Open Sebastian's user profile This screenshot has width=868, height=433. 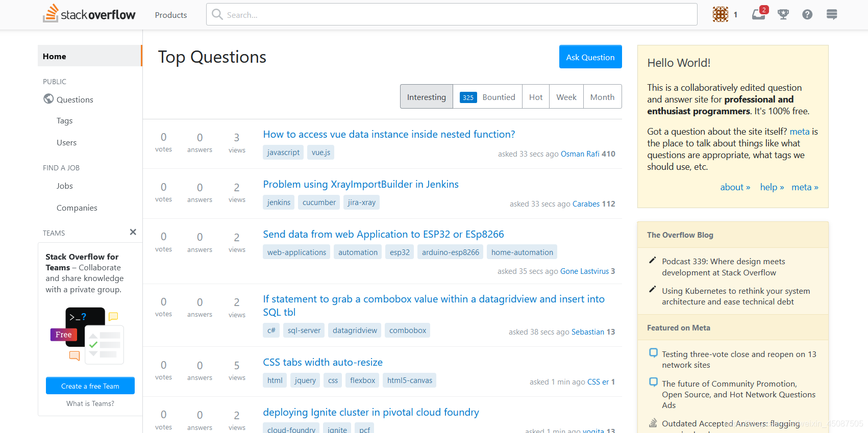[x=587, y=332]
